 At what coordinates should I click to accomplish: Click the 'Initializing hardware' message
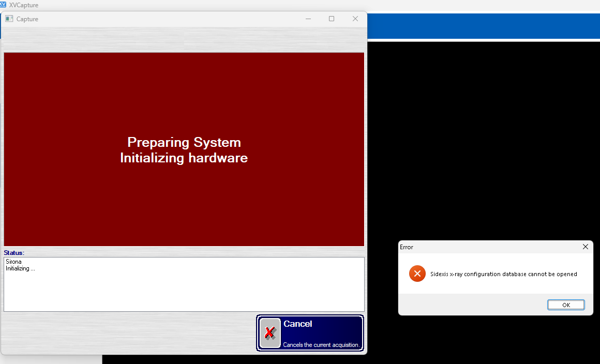coord(184,158)
